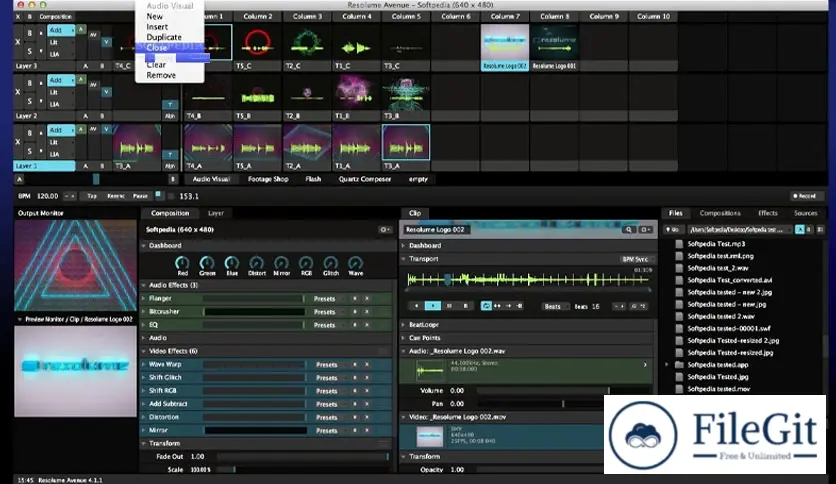The image size is (836, 484).
Task: Toggle Solo S on Layer 2
Action: [x=29, y=101]
